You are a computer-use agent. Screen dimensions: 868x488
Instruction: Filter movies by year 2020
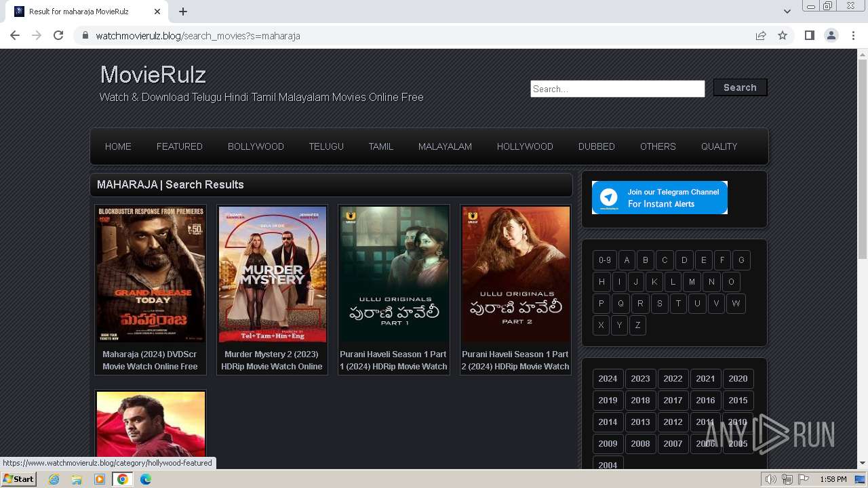click(738, 379)
